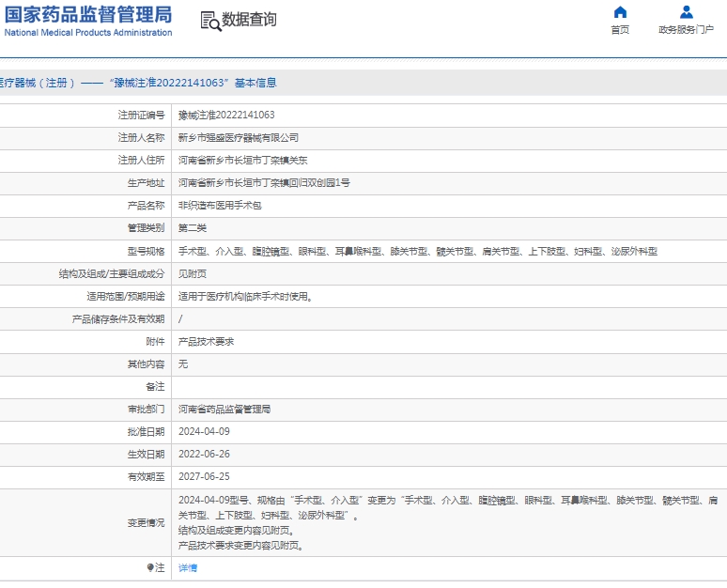Select registrant name 新乡市强盛医疗器械有限公司
727x588 pixels.
(x=239, y=137)
